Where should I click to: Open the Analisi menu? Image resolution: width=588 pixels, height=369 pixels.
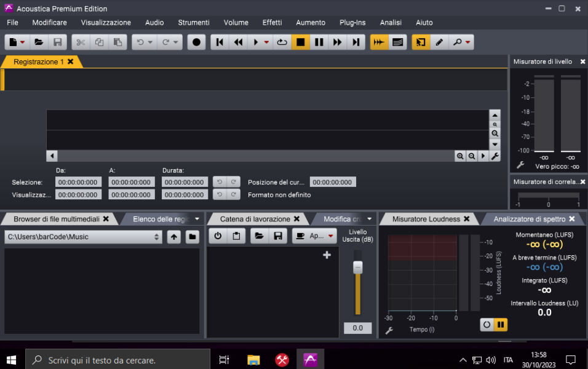pyautogui.click(x=391, y=23)
